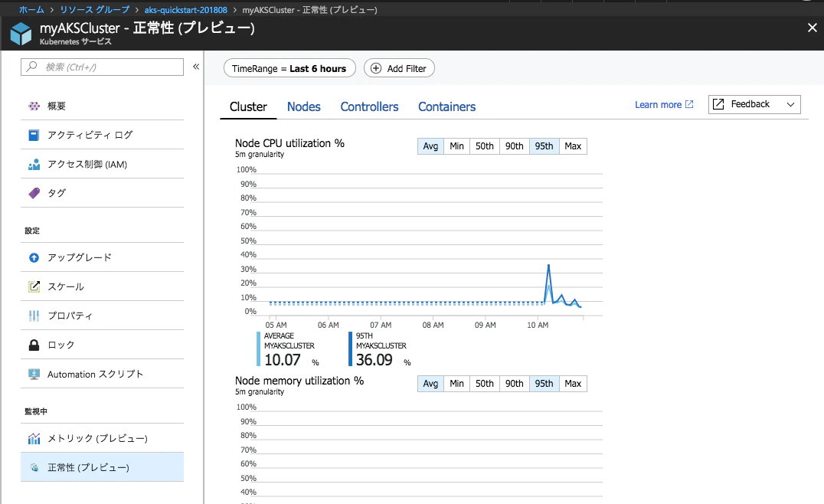Go to ホーム breadcrumb
The image size is (824, 504).
tap(31, 10)
